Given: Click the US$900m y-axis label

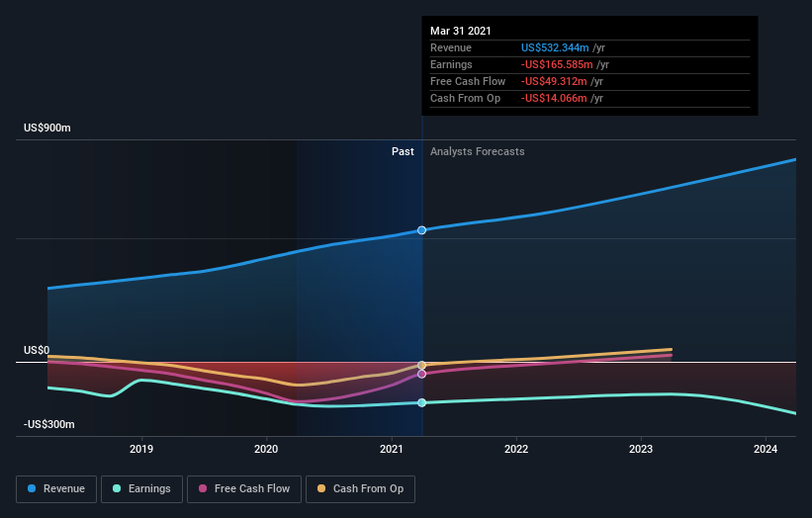Looking at the screenshot, I should click(47, 128).
